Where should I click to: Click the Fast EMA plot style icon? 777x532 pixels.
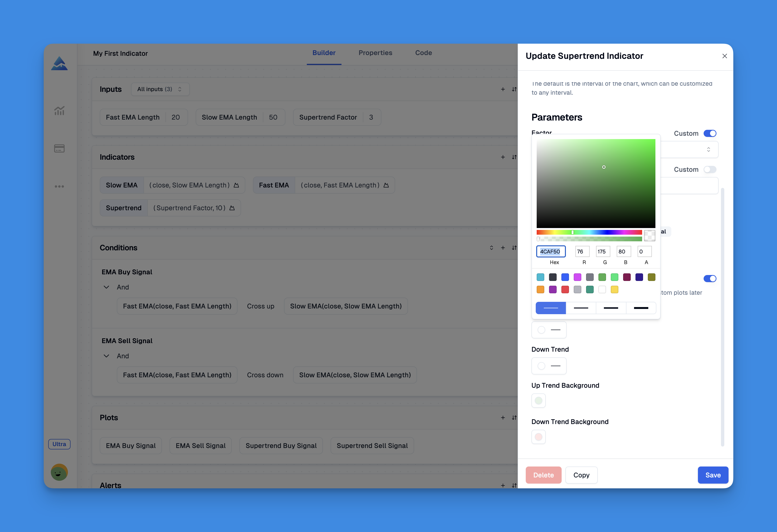386,185
